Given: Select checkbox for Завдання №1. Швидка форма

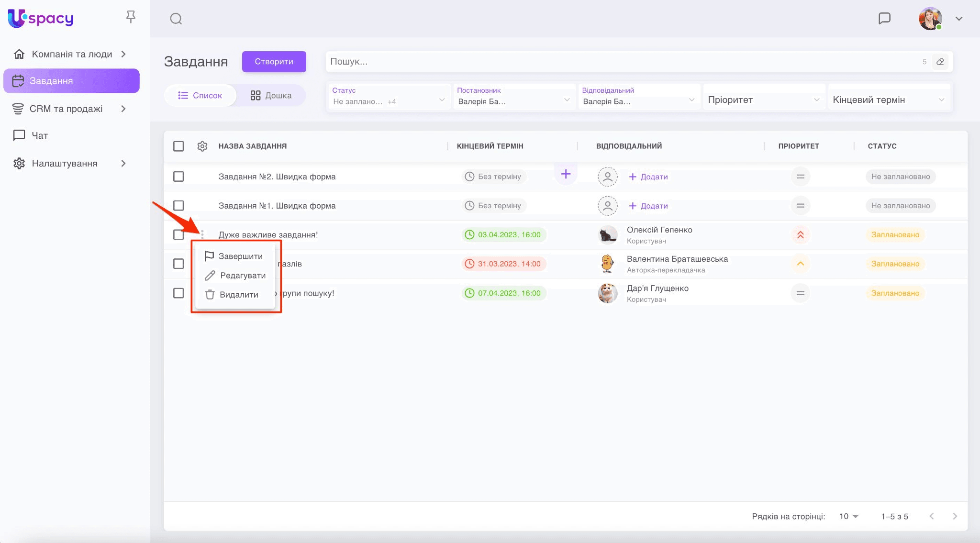Looking at the screenshot, I should point(178,206).
